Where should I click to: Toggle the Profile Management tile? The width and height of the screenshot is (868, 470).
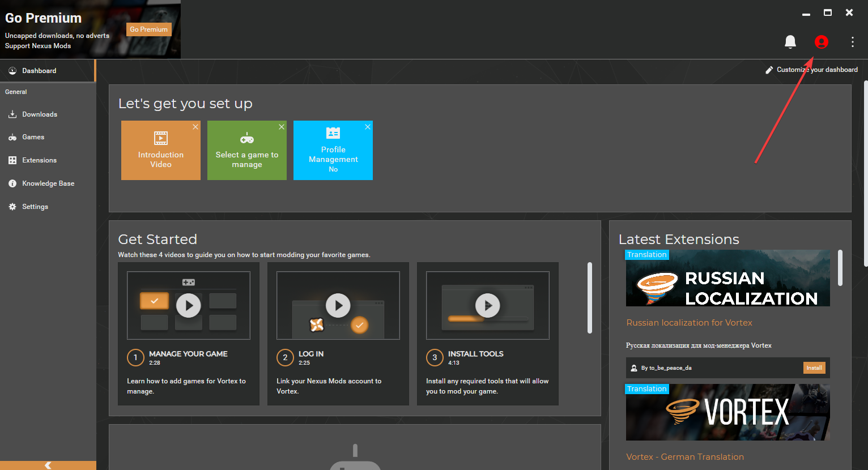(333, 151)
